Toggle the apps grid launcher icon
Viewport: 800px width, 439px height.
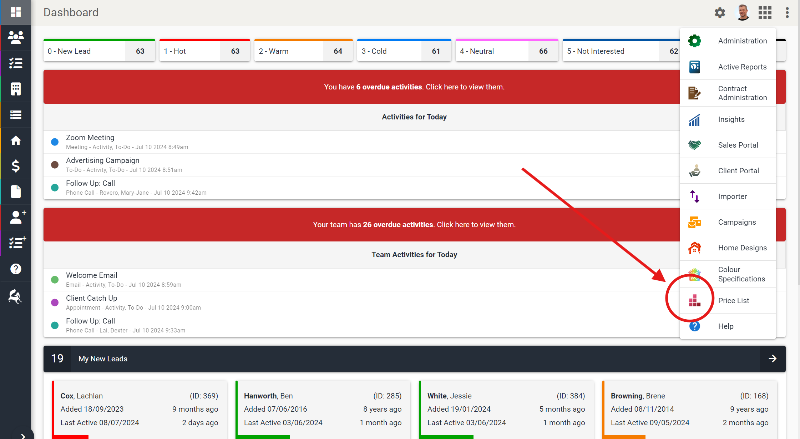coord(765,12)
